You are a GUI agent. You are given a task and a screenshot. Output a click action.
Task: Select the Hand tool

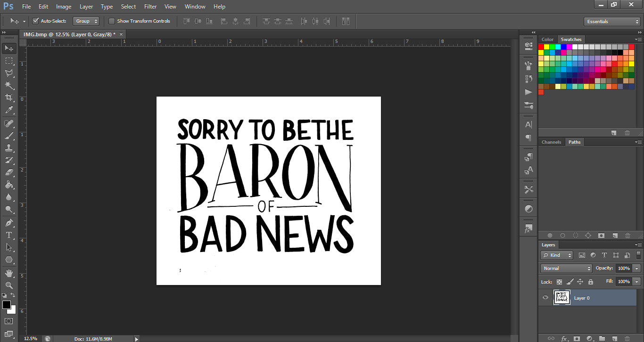pyautogui.click(x=9, y=273)
